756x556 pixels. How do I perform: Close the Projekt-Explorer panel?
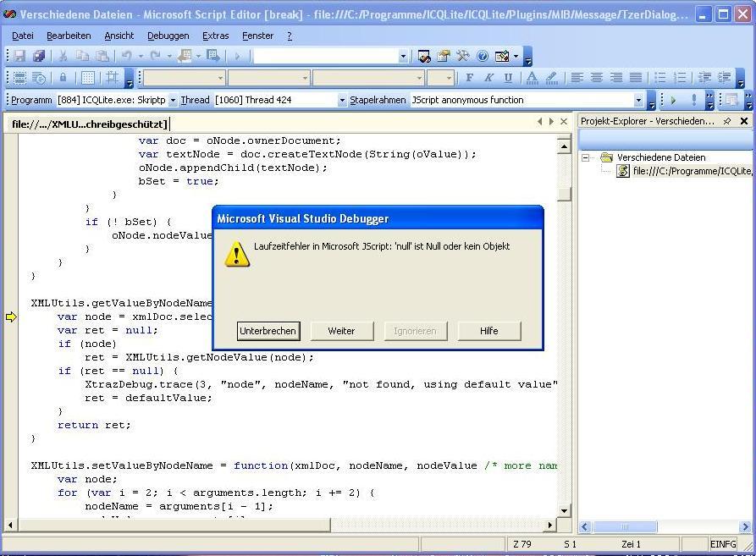(x=744, y=121)
